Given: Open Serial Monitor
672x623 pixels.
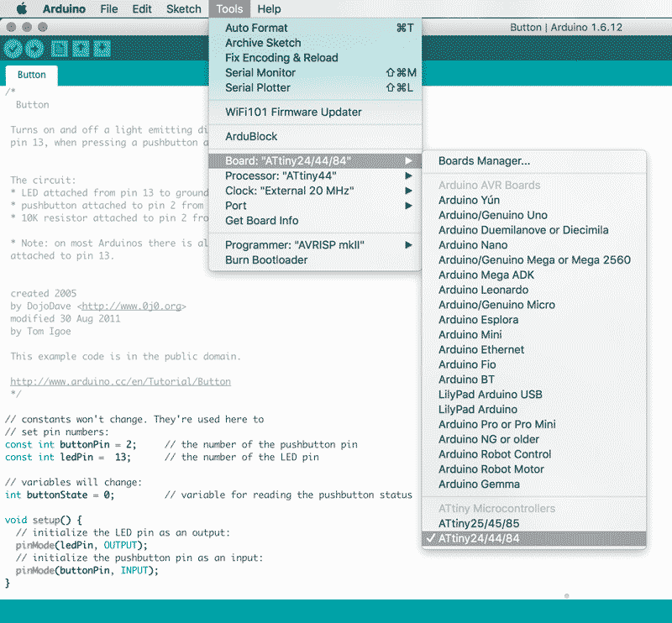Looking at the screenshot, I should click(x=315, y=73).
